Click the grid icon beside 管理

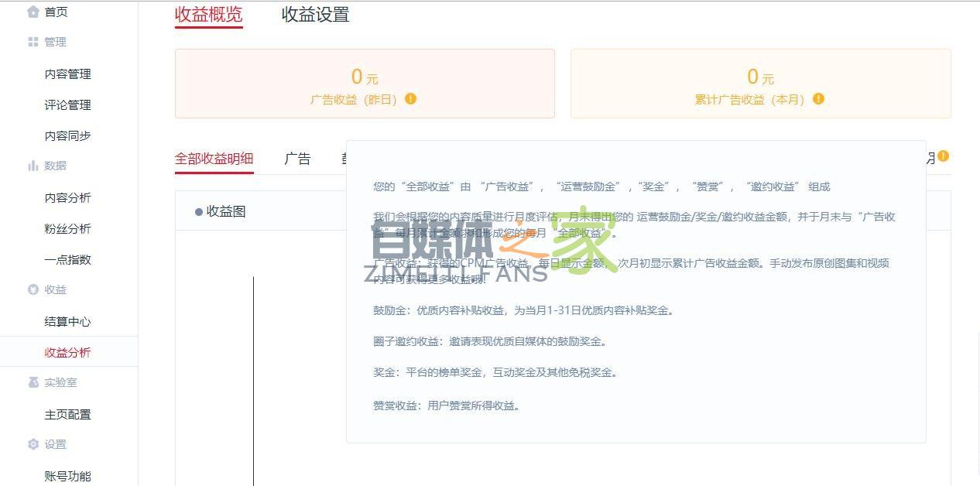tap(33, 42)
